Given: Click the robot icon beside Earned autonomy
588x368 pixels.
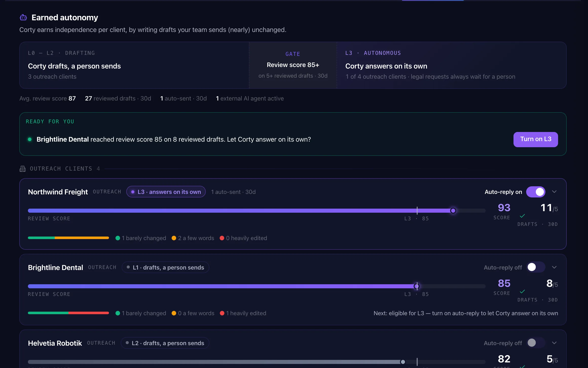Looking at the screenshot, I should [23, 18].
